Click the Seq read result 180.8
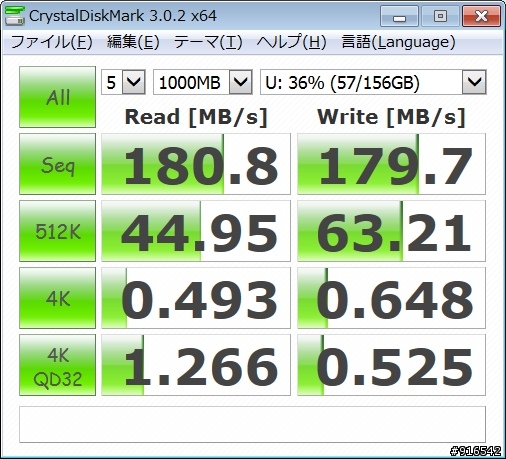This screenshot has height=459, width=506. coord(196,164)
